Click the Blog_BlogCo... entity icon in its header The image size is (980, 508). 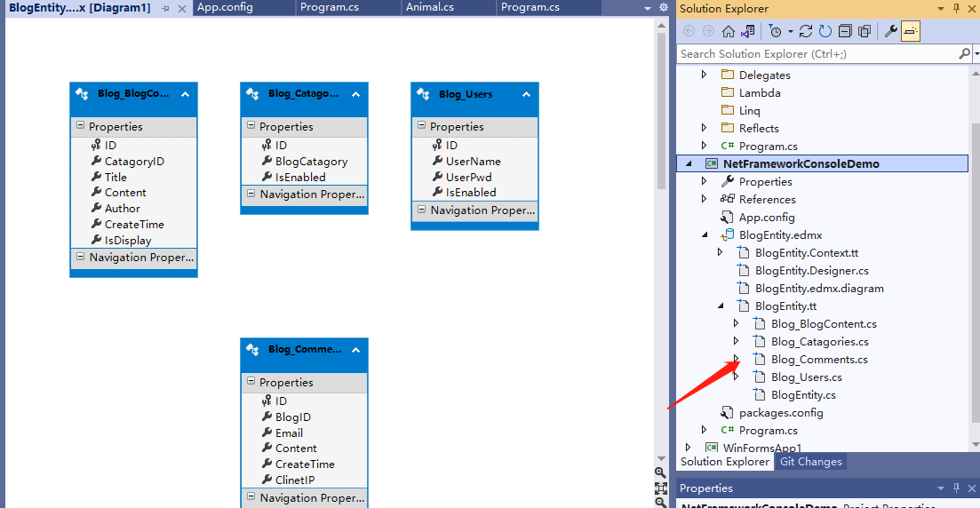pos(82,94)
